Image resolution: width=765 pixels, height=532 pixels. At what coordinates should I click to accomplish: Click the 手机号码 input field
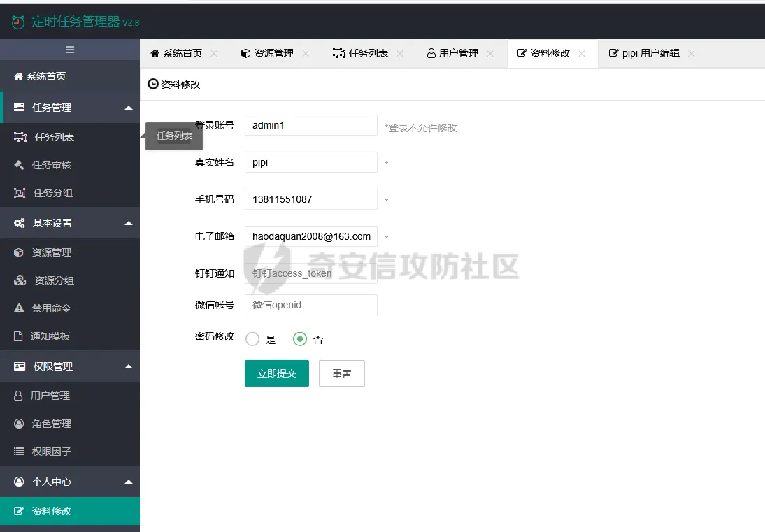[310, 199]
